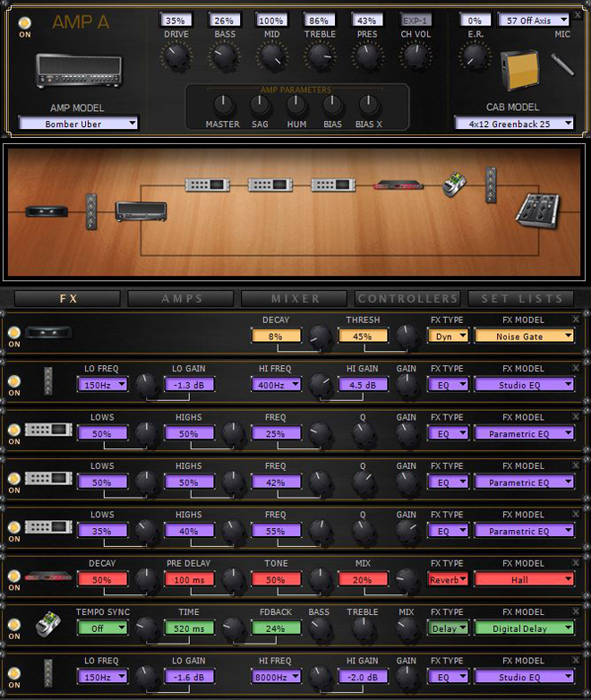
Task: Close the AMP A panel with X
Action: [578, 14]
